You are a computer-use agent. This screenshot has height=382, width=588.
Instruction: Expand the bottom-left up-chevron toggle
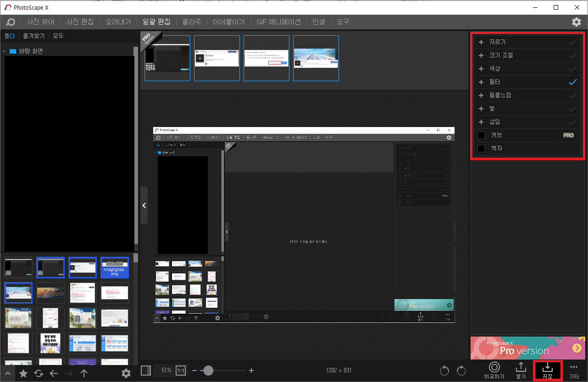(7, 373)
